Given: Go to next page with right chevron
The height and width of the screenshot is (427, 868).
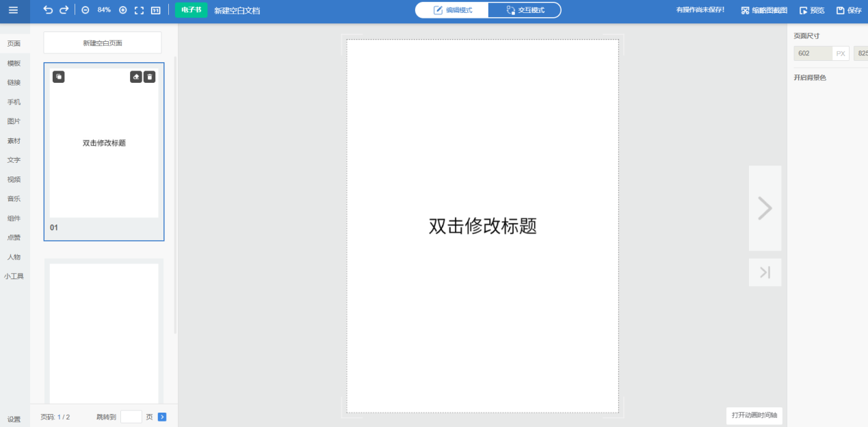Looking at the screenshot, I should [765, 208].
